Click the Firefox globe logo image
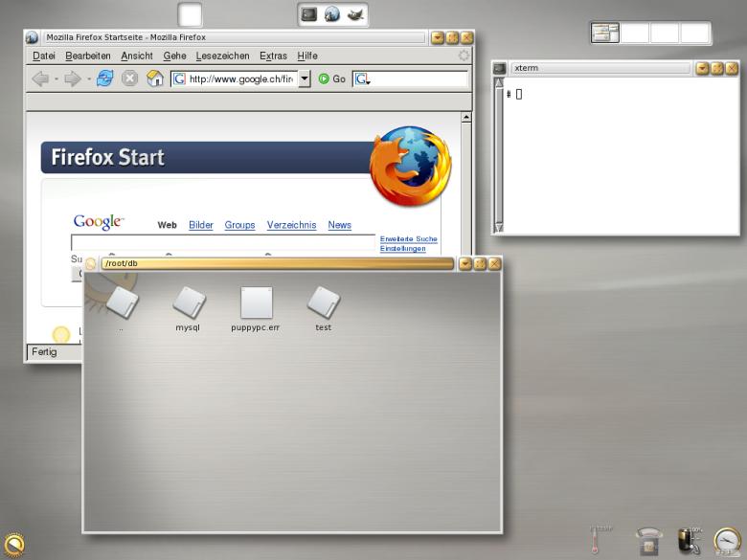The image size is (747, 560). tap(411, 166)
